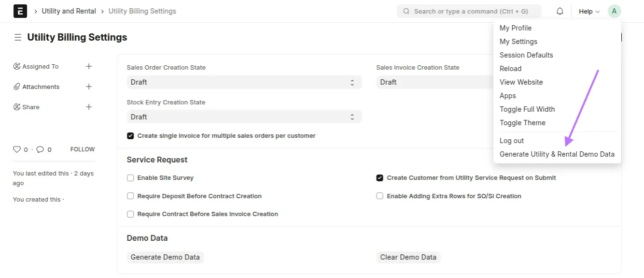This screenshot has width=644, height=278.
Task: Open My Settings from user menu
Action: (x=518, y=42)
